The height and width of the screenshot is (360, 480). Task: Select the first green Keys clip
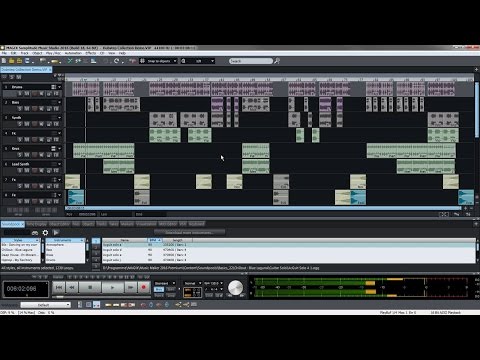(x=104, y=151)
